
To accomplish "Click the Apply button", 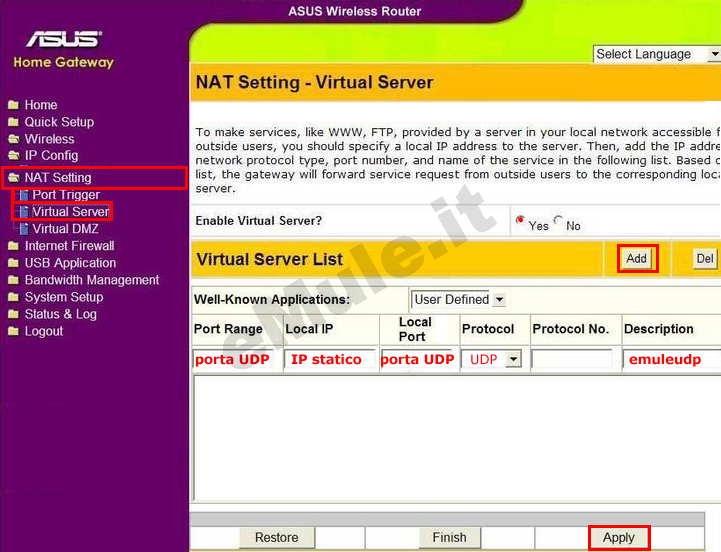I will pos(619,538).
